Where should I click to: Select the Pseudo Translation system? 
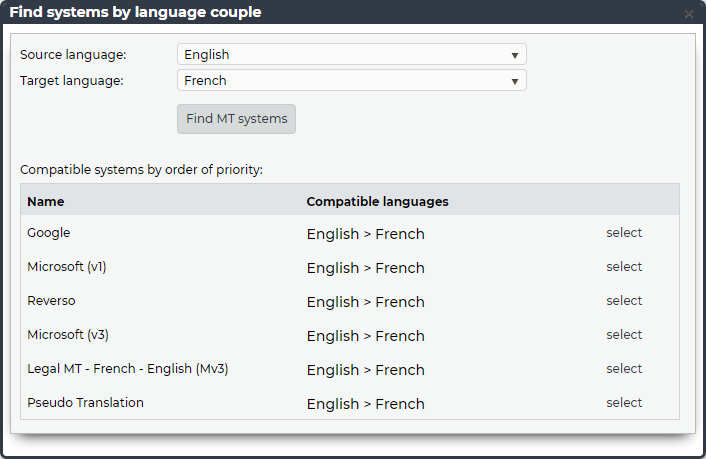coord(624,403)
